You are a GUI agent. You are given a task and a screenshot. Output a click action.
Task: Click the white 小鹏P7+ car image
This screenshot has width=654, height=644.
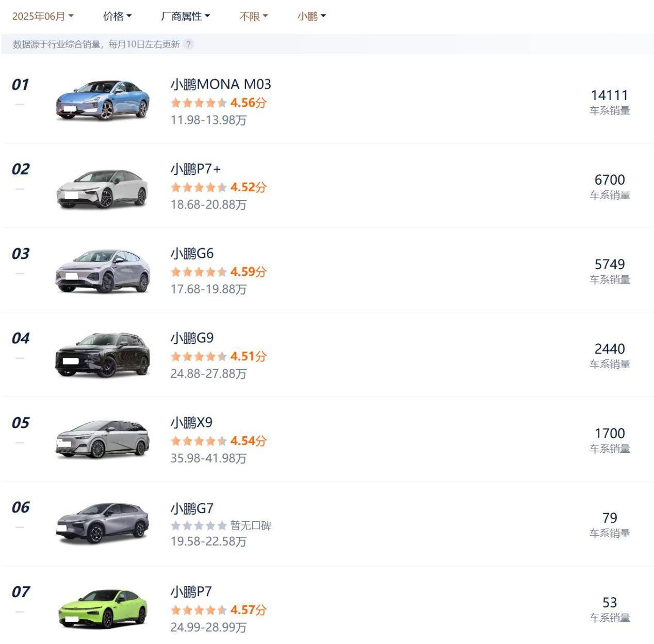[103, 189]
